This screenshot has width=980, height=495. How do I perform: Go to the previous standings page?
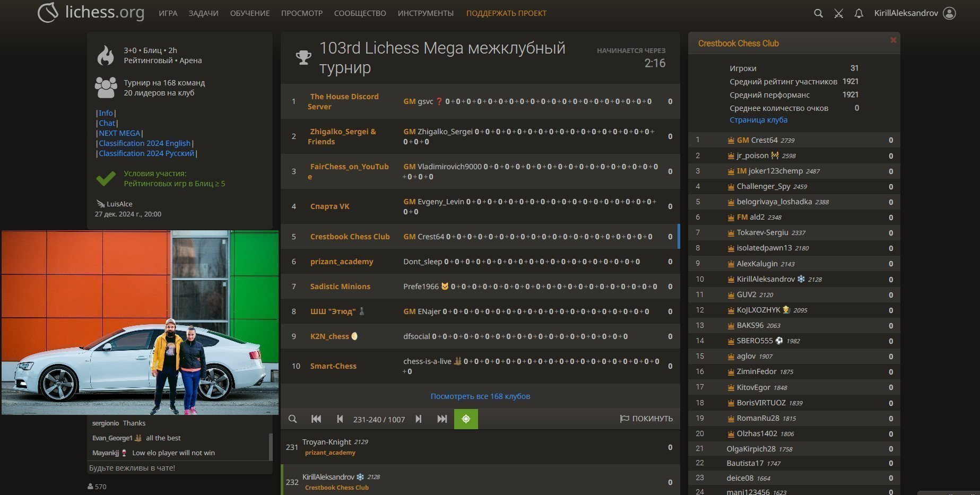click(340, 419)
